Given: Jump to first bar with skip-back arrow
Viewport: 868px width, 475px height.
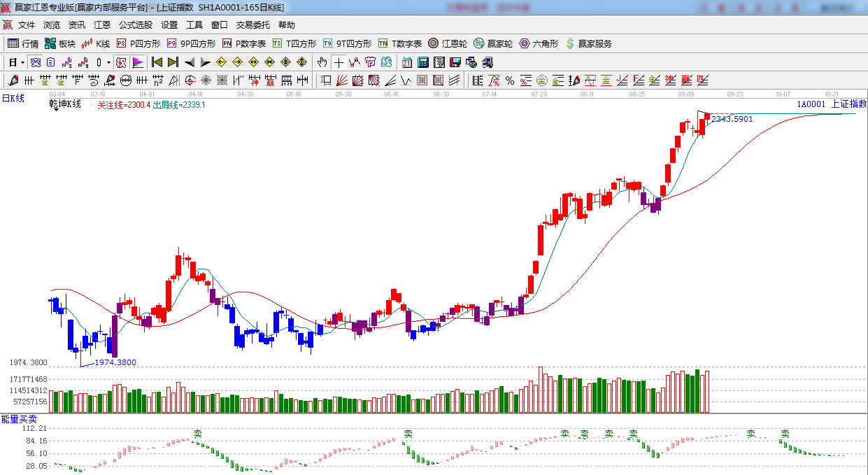Looking at the screenshot, I should pyautogui.click(x=157, y=62).
